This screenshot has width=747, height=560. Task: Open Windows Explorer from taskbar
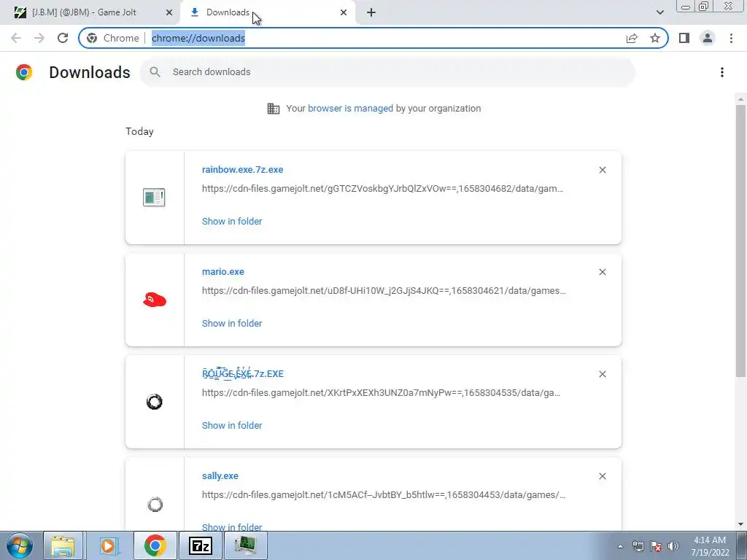coord(63,545)
